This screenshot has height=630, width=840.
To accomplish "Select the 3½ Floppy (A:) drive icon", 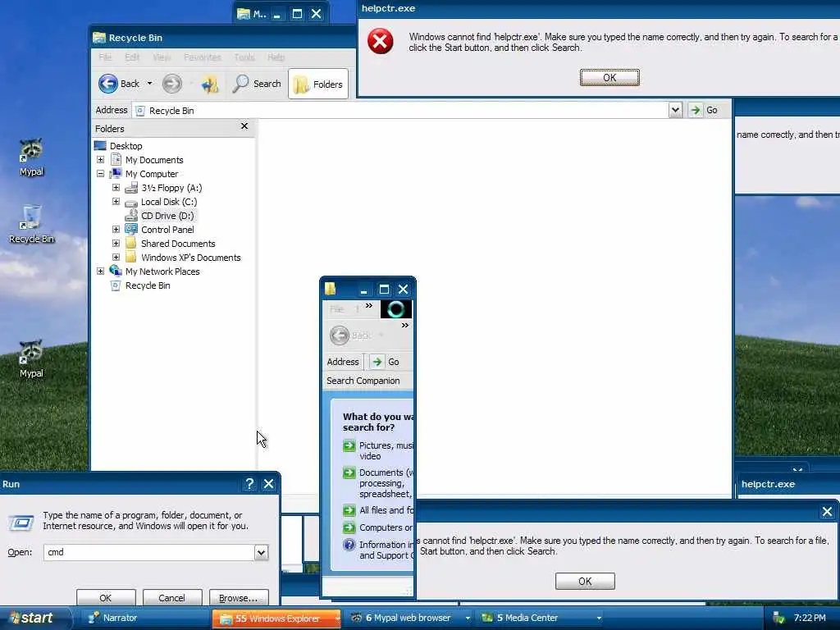I will point(131,188).
